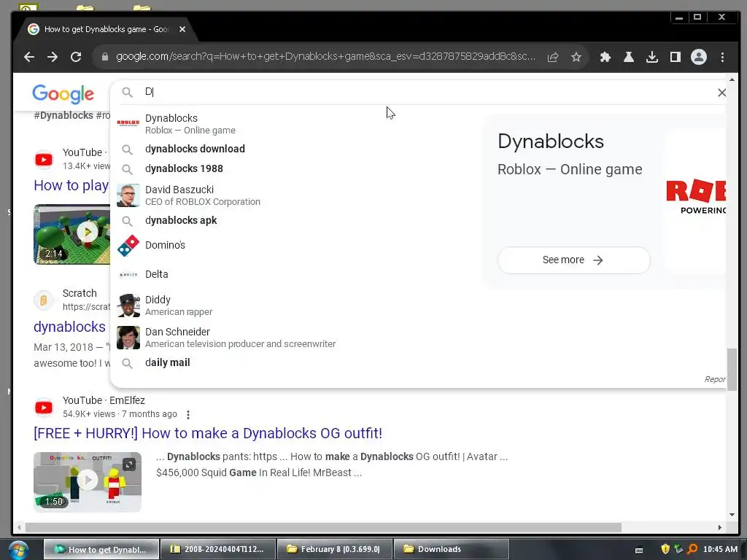The width and height of the screenshot is (747, 560).
Task: Go forward to the next page
Action: [53, 57]
